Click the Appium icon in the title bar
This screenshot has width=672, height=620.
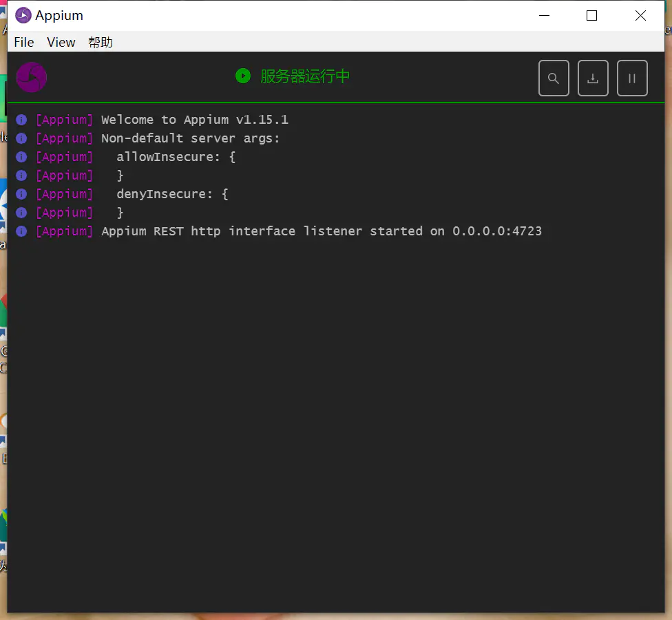tap(23, 15)
